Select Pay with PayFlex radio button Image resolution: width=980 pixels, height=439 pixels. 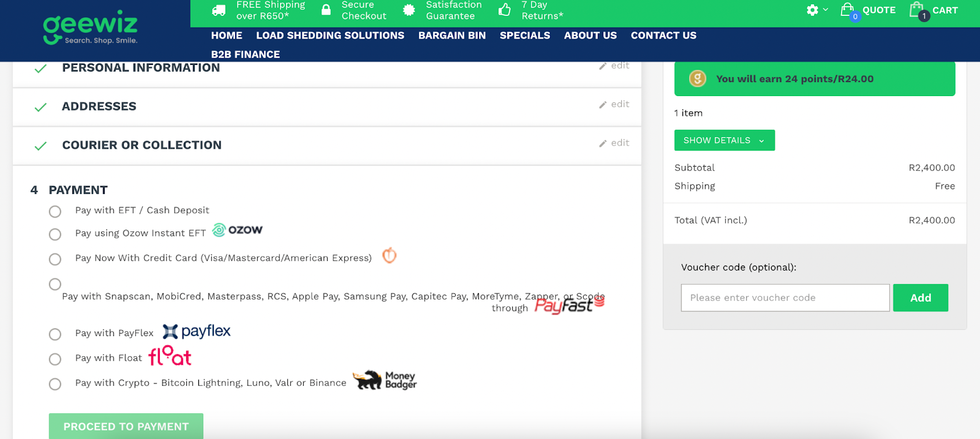coord(55,334)
